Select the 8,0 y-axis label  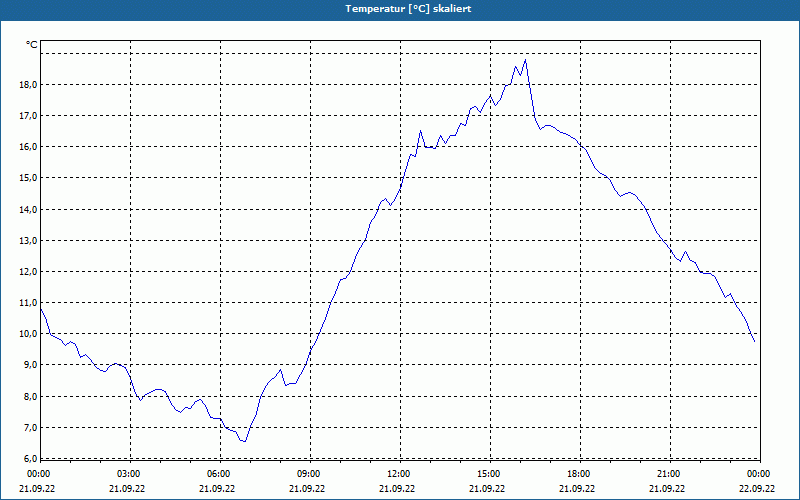point(30,396)
